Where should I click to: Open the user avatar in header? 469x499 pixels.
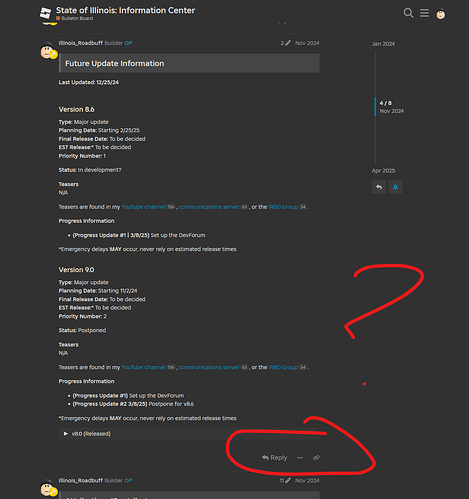tap(441, 14)
